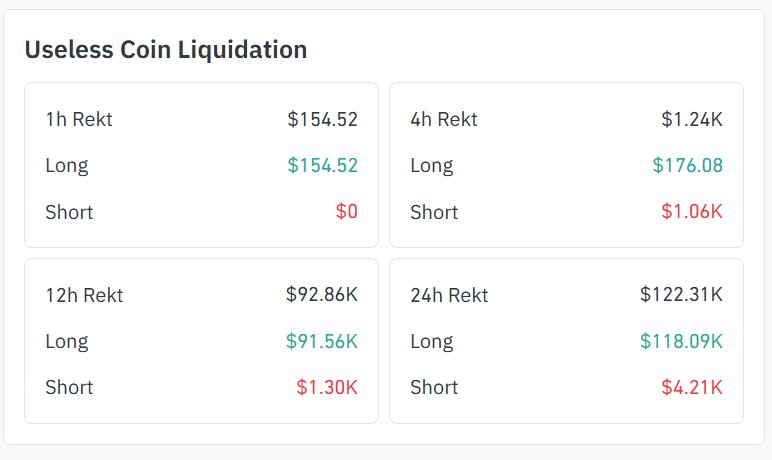Click the 12h Long value $91.56K
The height and width of the screenshot is (460, 772).
pos(321,341)
